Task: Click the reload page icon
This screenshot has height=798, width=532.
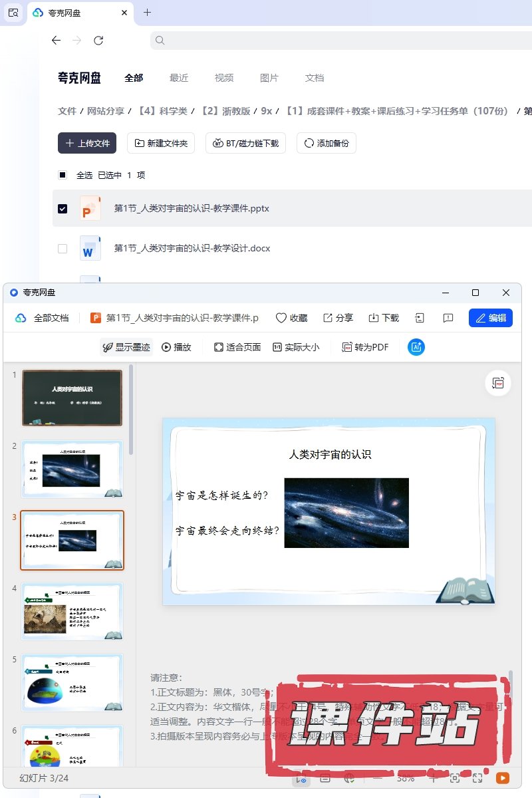Action: click(98, 41)
